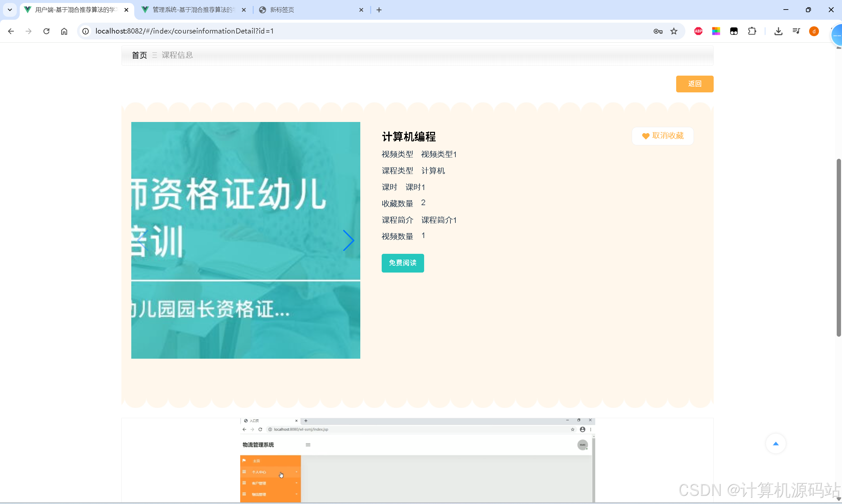Reload the page using the refresh icon
This screenshot has height=504, width=842.
(46, 31)
